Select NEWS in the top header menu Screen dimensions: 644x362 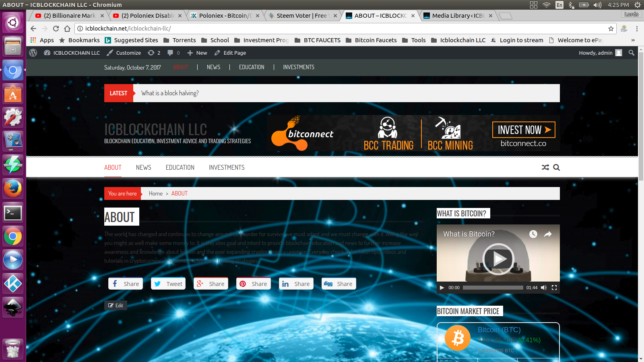click(x=213, y=67)
